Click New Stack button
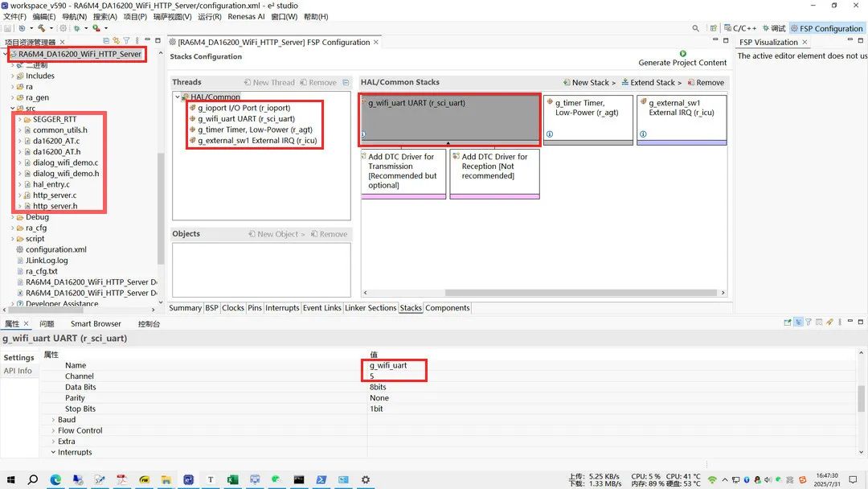This screenshot has height=489, width=868. (590, 83)
